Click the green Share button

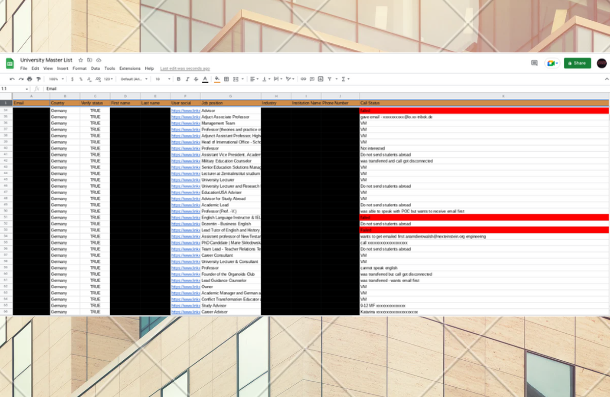pyautogui.click(x=577, y=63)
